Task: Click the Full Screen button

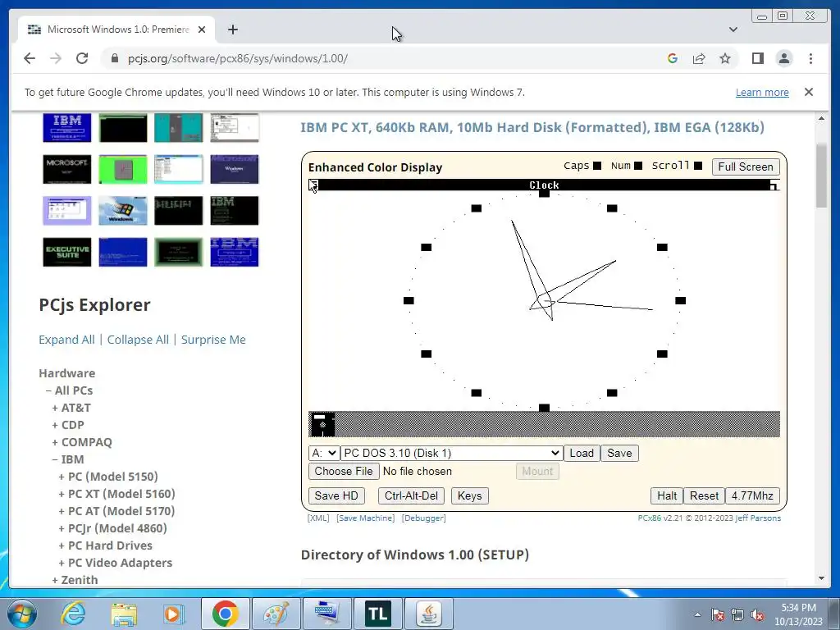Action: click(x=745, y=167)
